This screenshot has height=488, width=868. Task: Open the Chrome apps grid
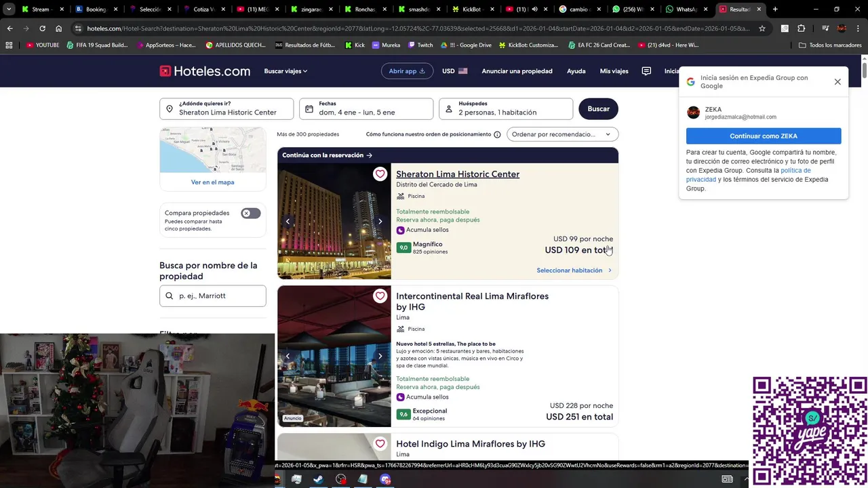click(9, 45)
